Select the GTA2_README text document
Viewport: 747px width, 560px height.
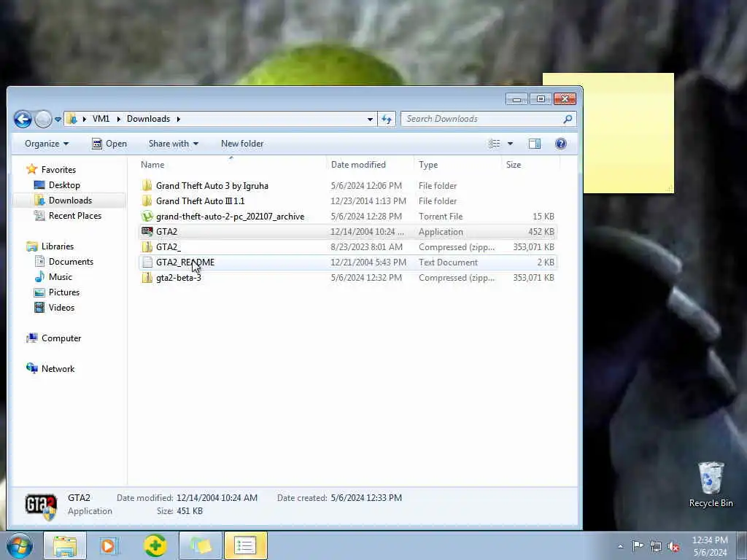348,262
